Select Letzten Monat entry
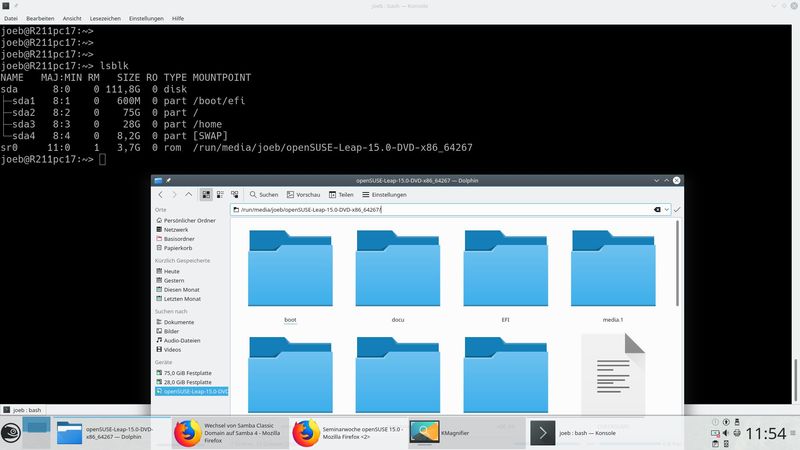800x450 pixels. tap(178, 299)
